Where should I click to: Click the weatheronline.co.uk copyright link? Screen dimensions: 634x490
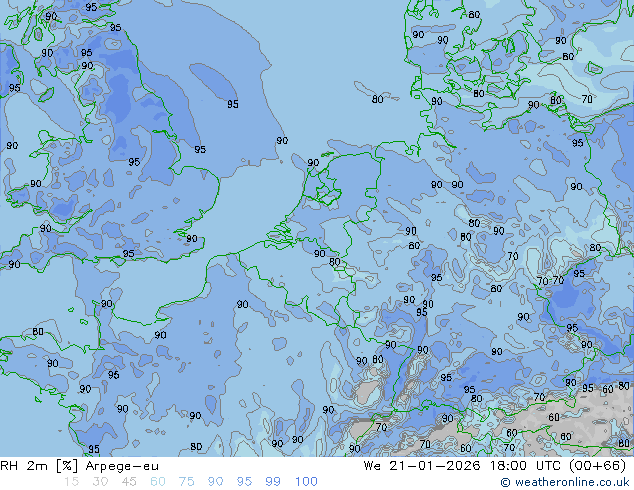click(565, 482)
